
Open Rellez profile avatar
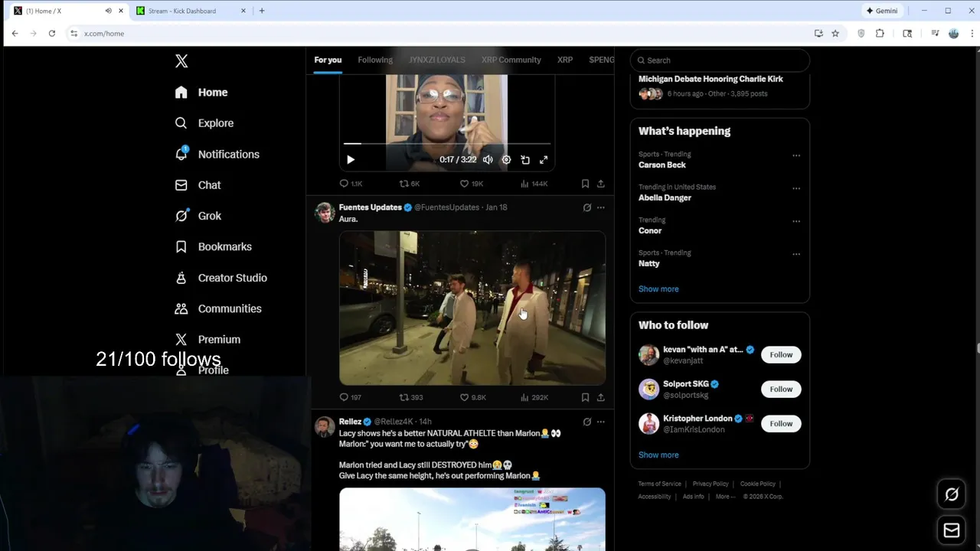click(325, 427)
